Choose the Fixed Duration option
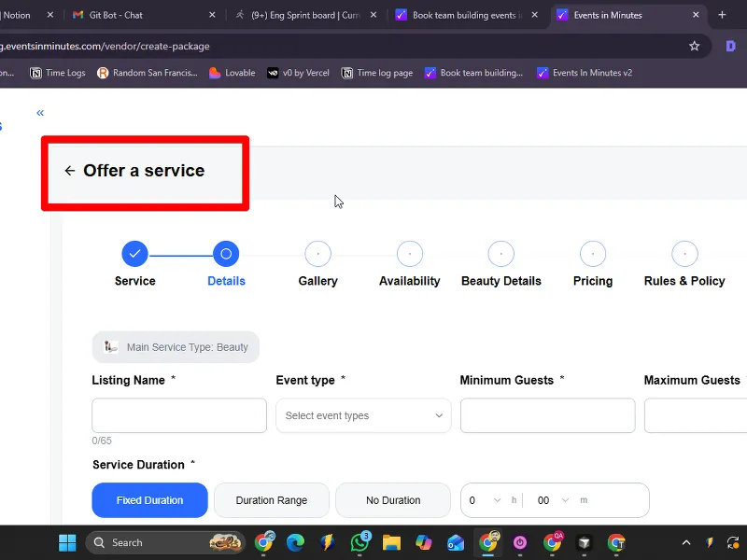The height and width of the screenshot is (560, 747). (x=149, y=500)
